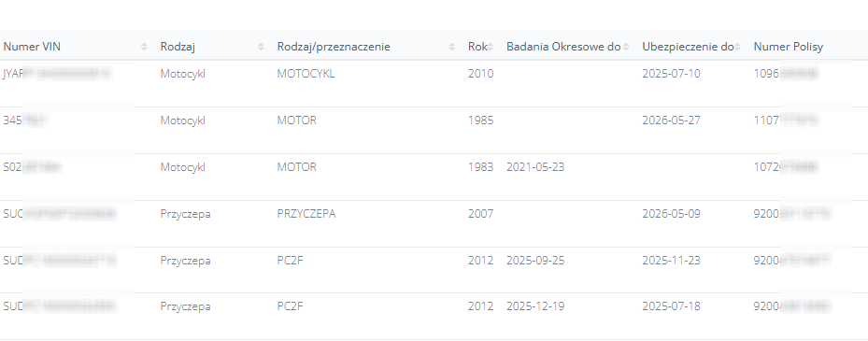
Task: Select insurance date 2025-11-23 cell
Action: [671, 260]
